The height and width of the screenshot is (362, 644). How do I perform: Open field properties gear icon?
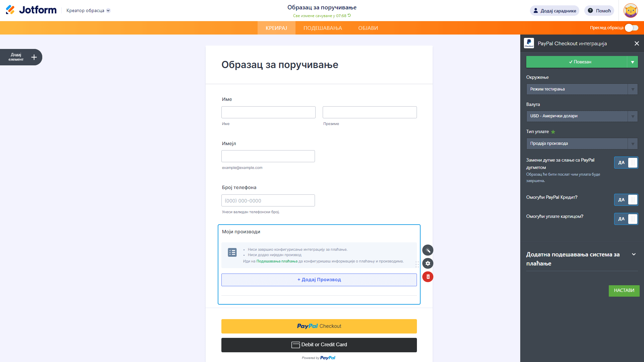(428, 263)
